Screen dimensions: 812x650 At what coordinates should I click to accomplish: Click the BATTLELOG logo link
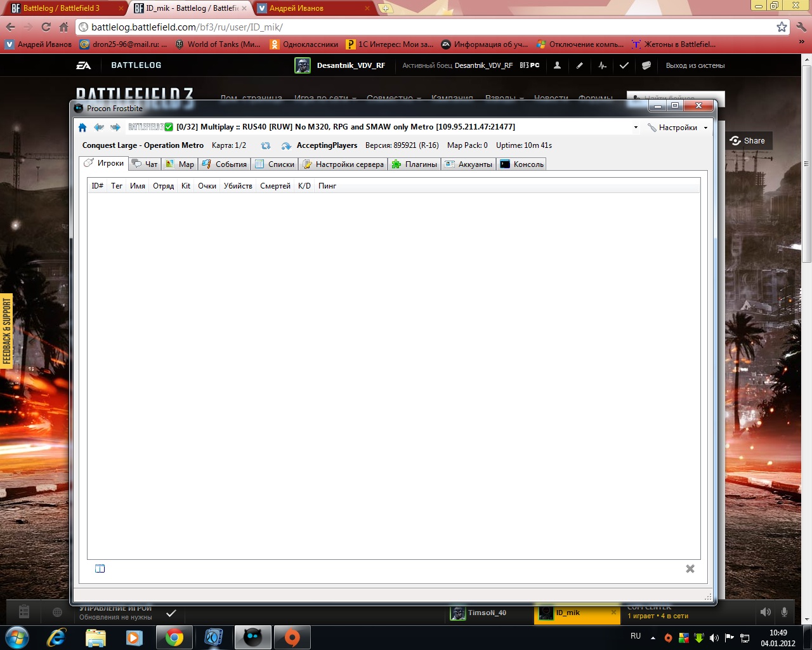136,65
